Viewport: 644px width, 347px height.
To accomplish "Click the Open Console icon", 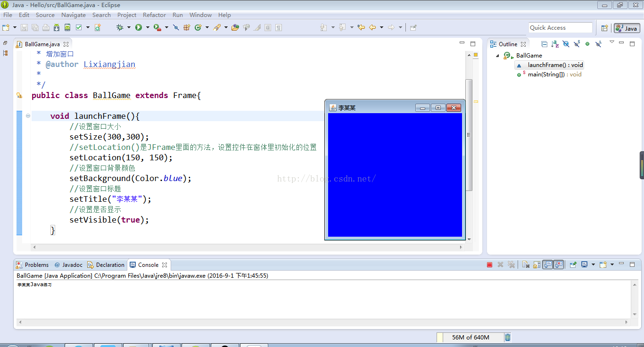I will [603, 264].
